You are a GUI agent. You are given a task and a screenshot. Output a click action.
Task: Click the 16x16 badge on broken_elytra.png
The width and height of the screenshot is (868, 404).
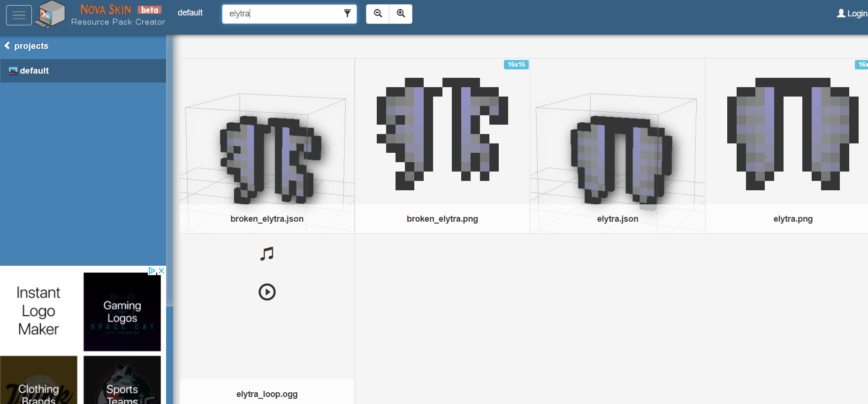pos(516,65)
